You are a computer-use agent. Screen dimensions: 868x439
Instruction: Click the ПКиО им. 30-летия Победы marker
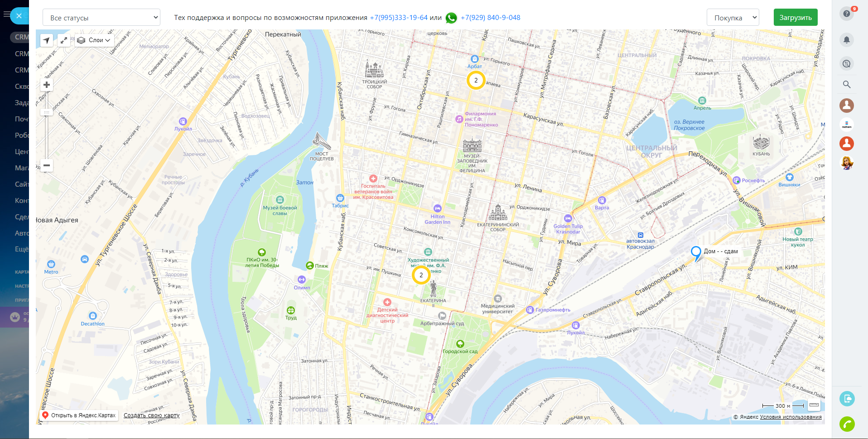[x=262, y=252]
